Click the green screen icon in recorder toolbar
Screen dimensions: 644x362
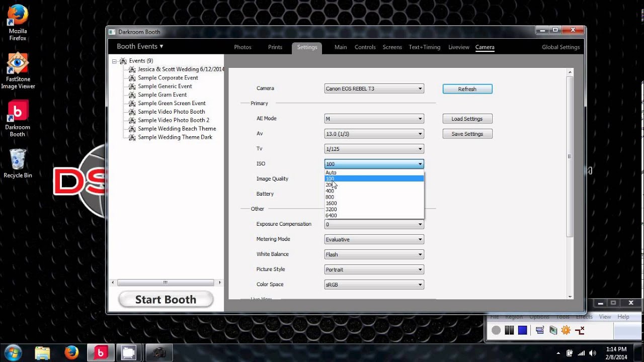tap(553, 330)
